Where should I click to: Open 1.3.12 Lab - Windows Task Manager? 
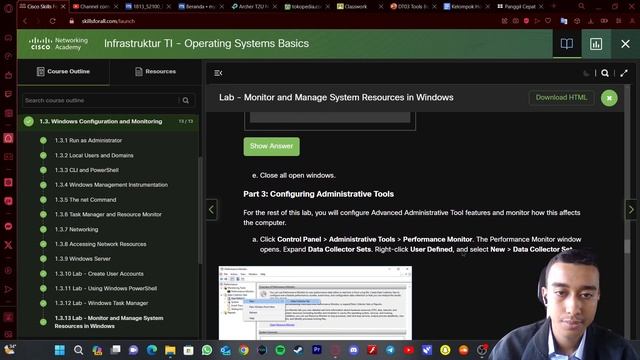click(x=102, y=303)
